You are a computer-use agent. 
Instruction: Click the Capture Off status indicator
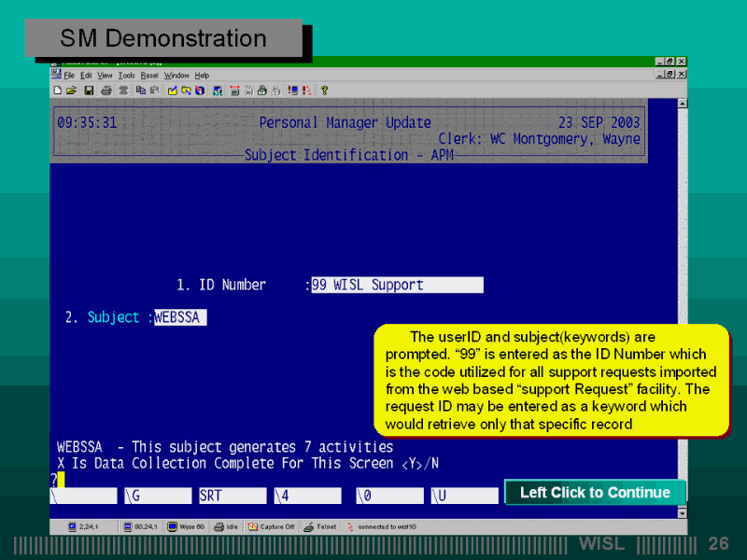click(271, 526)
